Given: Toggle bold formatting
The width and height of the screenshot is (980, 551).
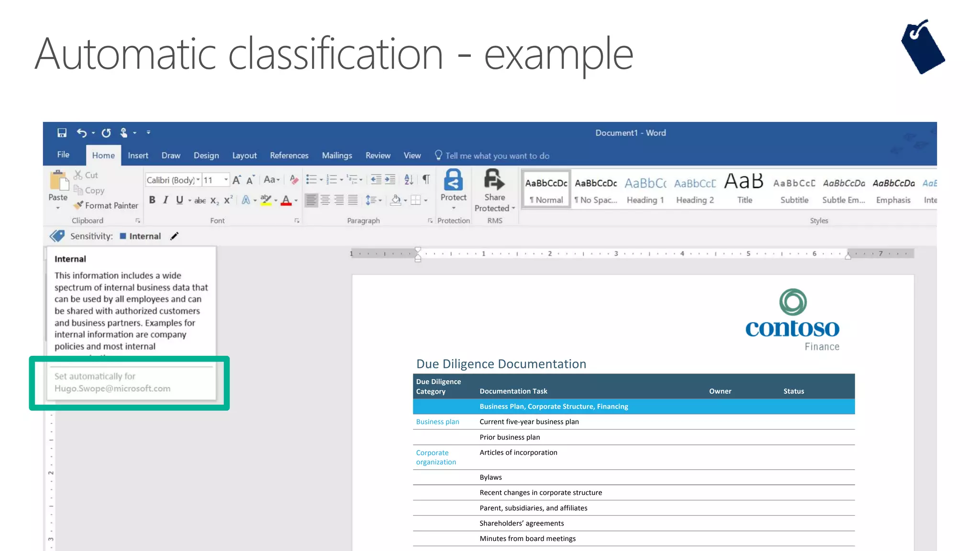Looking at the screenshot, I should pyautogui.click(x=152, y=200).
